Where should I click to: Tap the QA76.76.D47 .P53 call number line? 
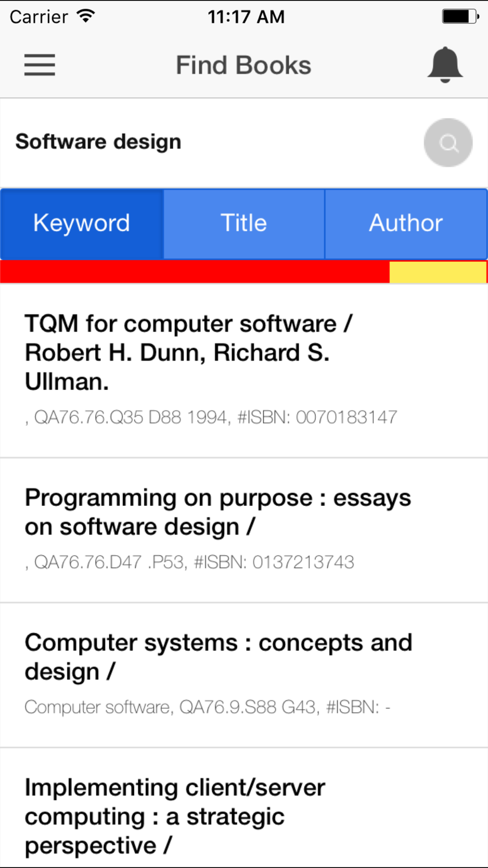[189, 562]
